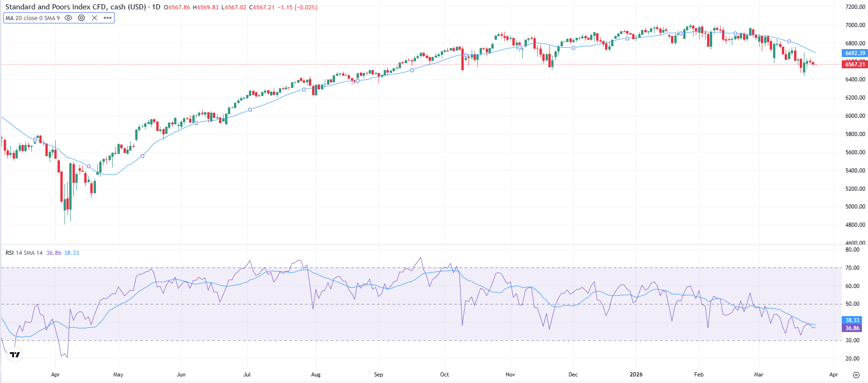Viewport: 868px width, 383px height.
Task: Click the red 6567.21 last price label
Action: pos(855,65)
